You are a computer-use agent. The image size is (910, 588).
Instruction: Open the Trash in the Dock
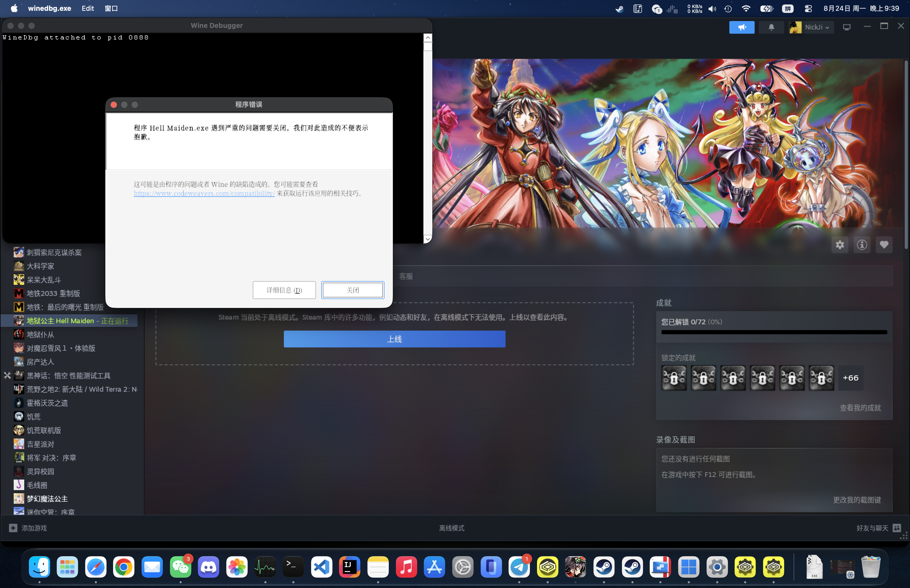click(871, 567)
